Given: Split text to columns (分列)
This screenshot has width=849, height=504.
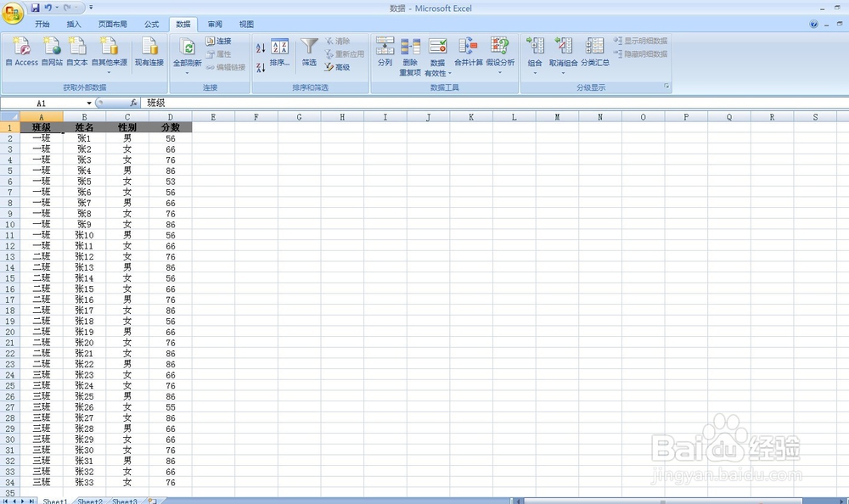Looking at the screenshot, I should click(x=385, y=52).
